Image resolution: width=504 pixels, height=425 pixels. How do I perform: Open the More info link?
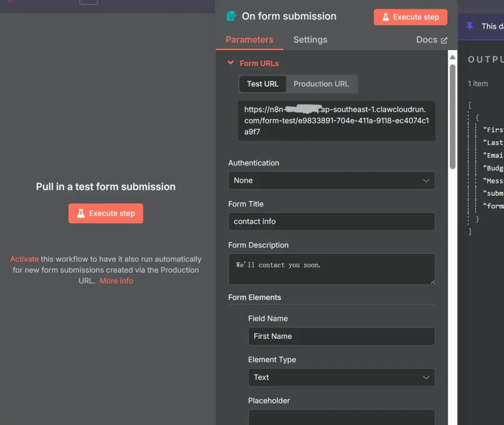pyautogui.click(x=116, y=280)
